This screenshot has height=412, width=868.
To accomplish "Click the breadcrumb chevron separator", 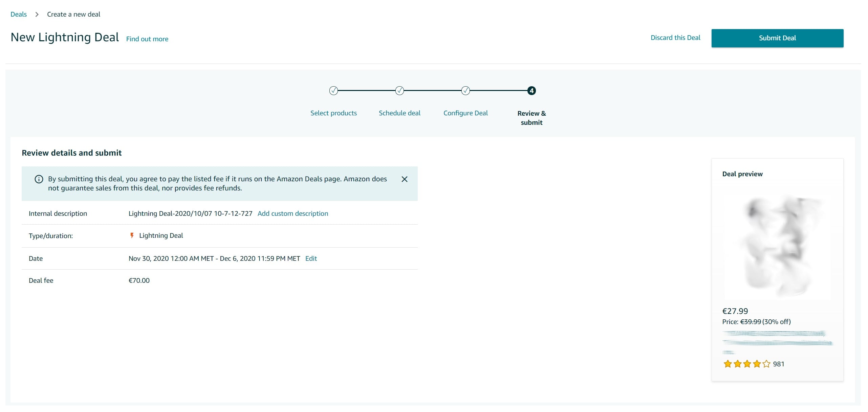I will coord(37,14).
